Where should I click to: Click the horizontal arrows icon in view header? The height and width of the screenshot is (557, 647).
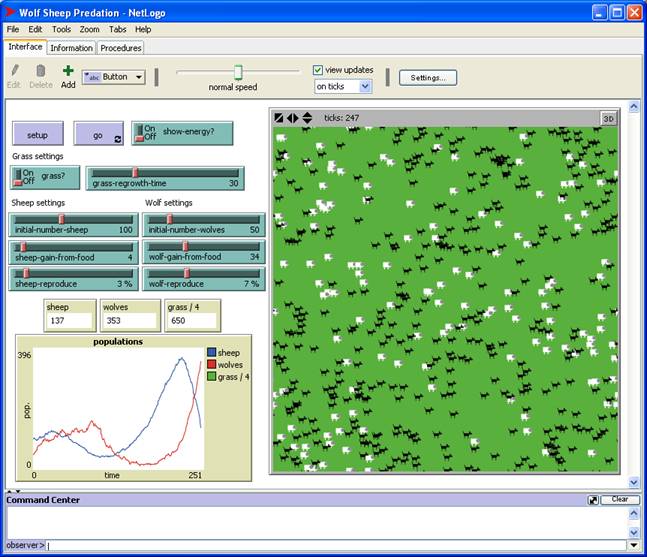(293, 118)
